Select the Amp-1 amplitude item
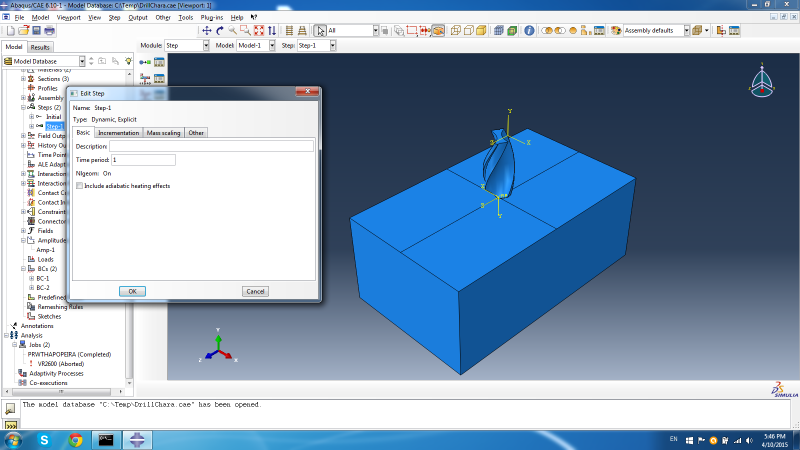The width and height of the screenshot is (800, 450). [x=45, y=250]
